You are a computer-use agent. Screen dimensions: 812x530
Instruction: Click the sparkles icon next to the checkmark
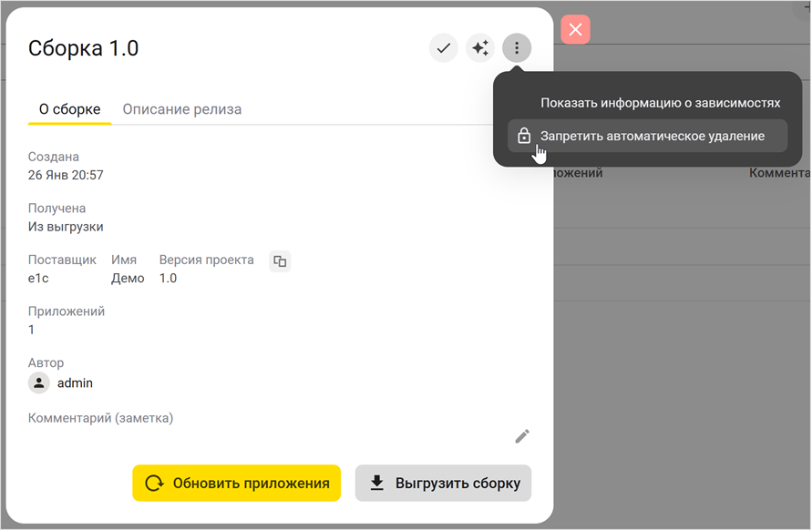(480, 47)
